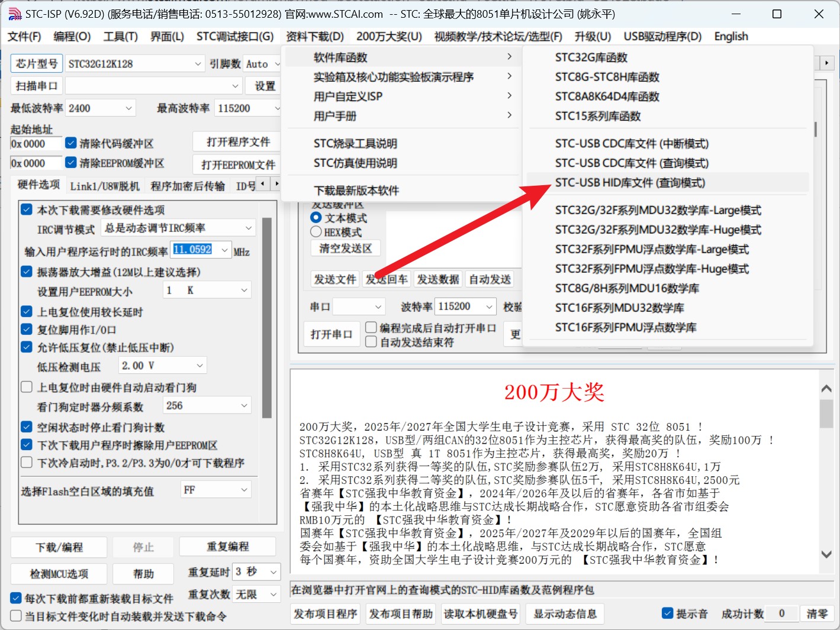The width and height of the screenshot is (840, 630).
Task: Click the 检测MCU选项 button
Action: (x=59, y=574)
